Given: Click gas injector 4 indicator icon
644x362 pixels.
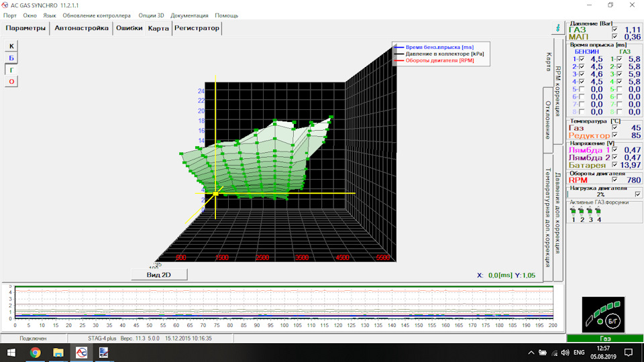Looking at the screenshot, I should (x=598, y=212).
